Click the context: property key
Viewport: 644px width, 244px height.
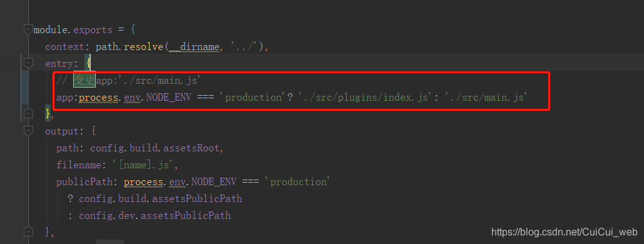(x=68, y=47)
